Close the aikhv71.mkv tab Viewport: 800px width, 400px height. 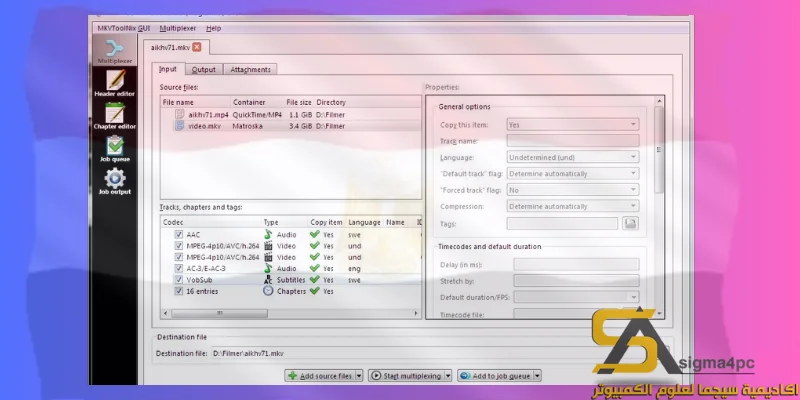point(196,47)
